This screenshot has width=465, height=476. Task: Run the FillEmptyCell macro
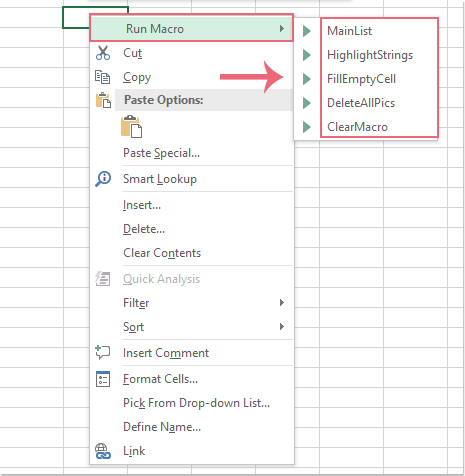[x=361, y=79]
